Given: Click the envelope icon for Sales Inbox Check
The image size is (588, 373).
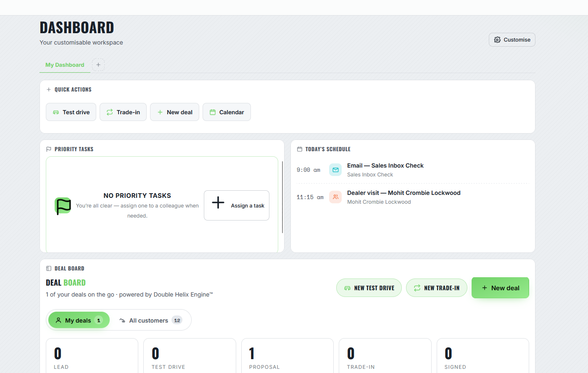Looking at the screenshot, I should click(x=335, y=170).
